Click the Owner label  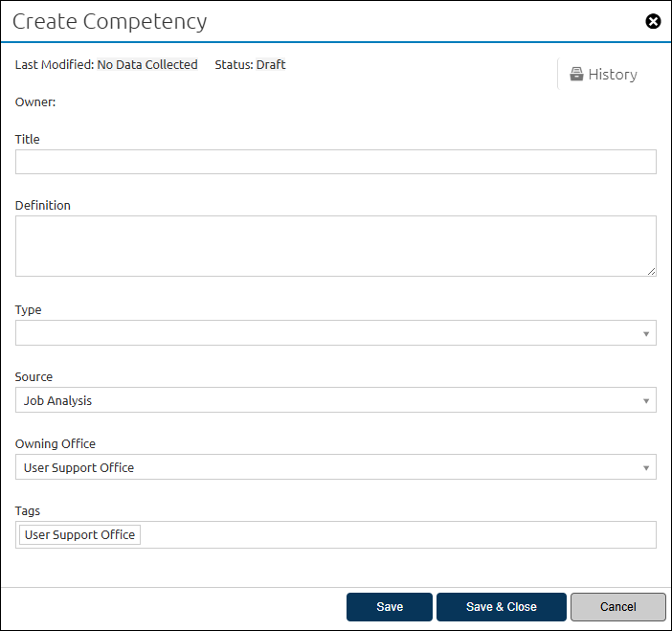pyautogui.click(x=35, y=102)
